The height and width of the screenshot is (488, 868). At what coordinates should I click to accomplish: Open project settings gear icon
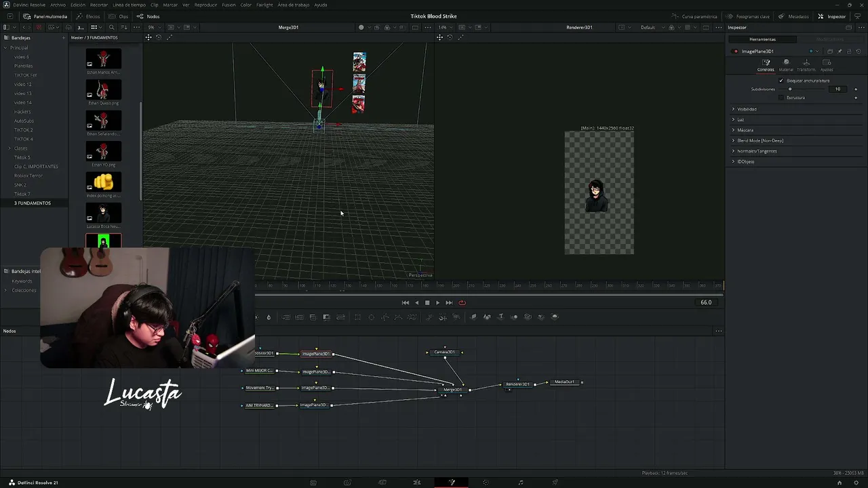(x=856, y=483)
